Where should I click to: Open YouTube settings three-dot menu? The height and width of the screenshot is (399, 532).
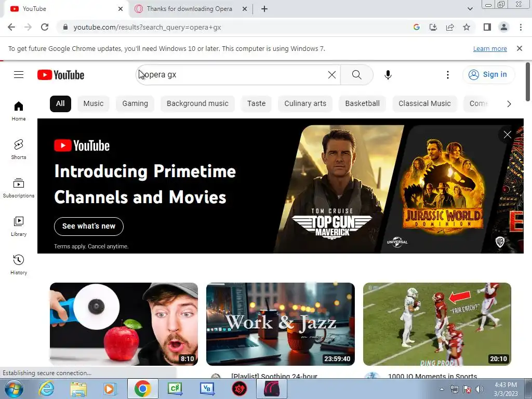tap(447, 75)
